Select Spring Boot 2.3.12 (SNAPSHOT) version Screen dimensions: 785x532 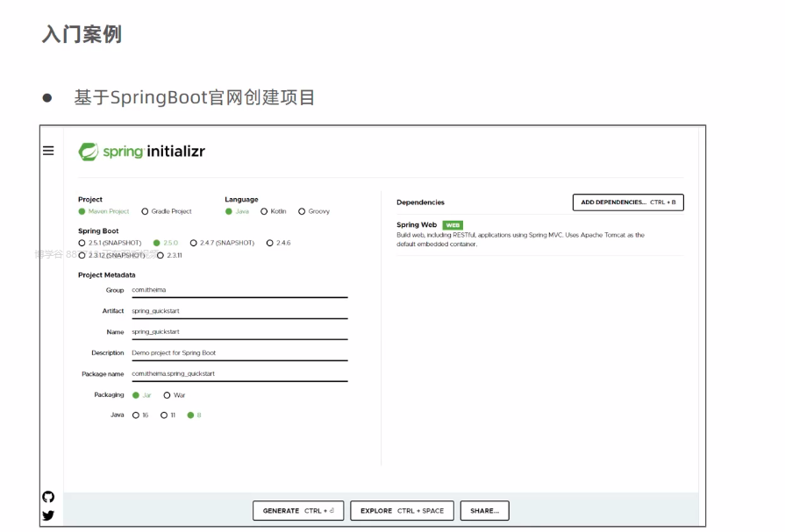[x=111, y=255]
